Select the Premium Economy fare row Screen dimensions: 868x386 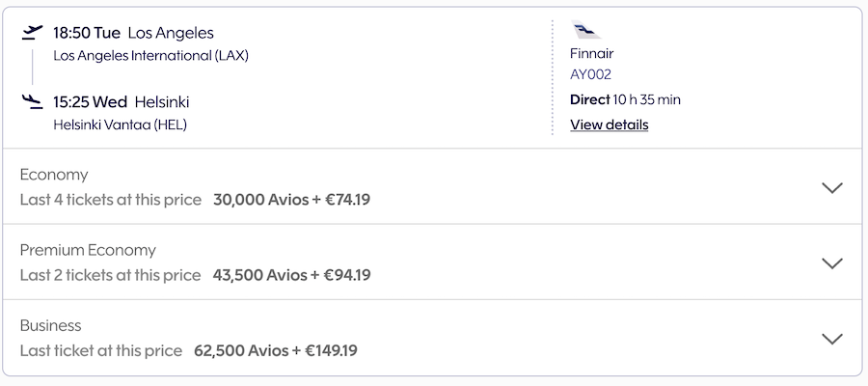(432, 262)
